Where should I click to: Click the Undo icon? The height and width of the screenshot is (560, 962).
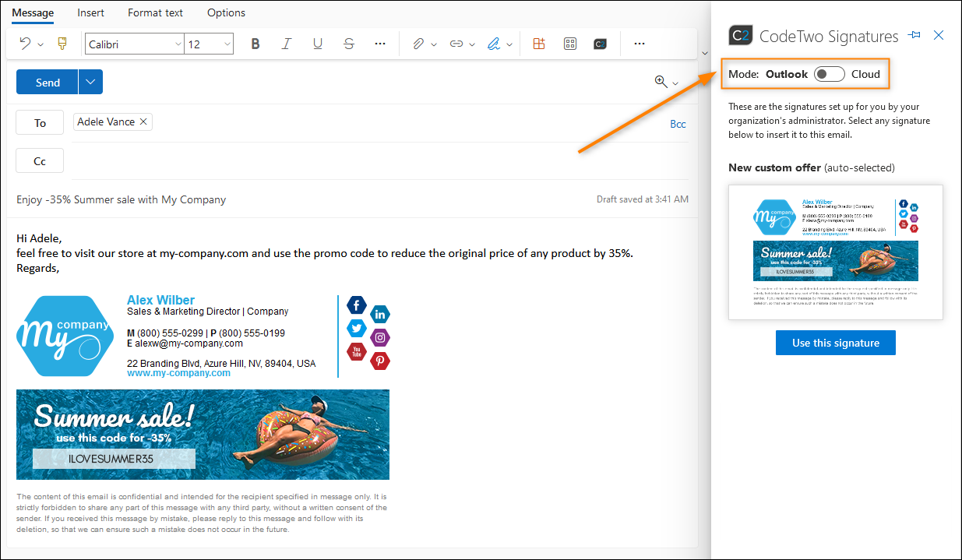point(25,44)
